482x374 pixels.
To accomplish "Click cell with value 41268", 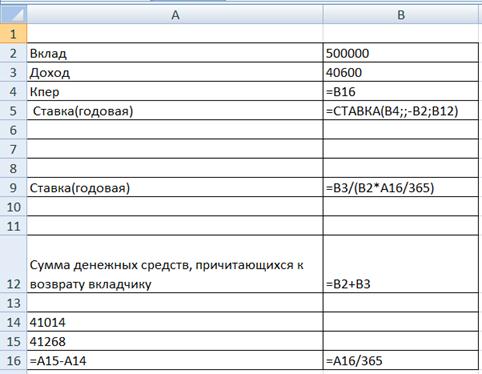I will [x=175, y=341].
